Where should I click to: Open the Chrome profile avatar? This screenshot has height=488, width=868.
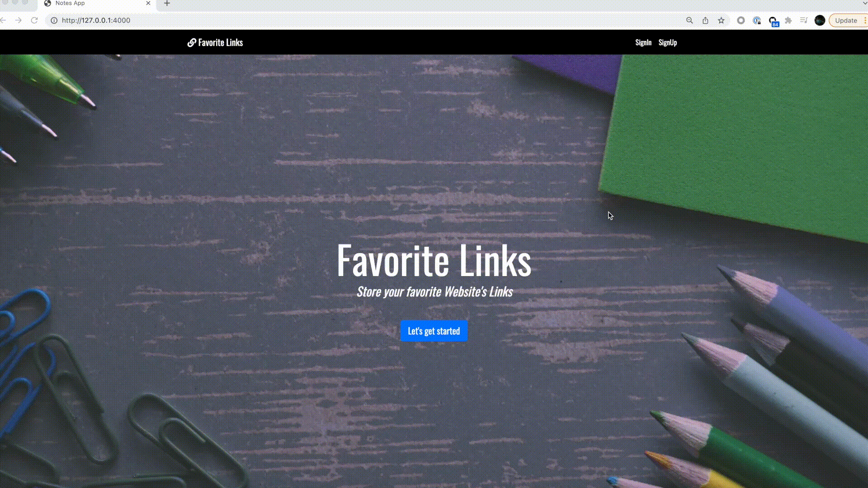pos(820,20)
